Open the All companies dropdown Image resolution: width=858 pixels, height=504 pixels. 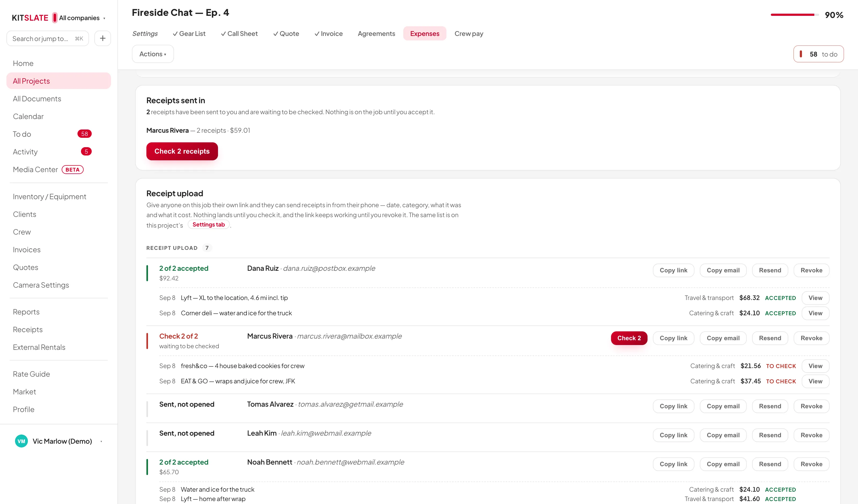tap(82, 18)
